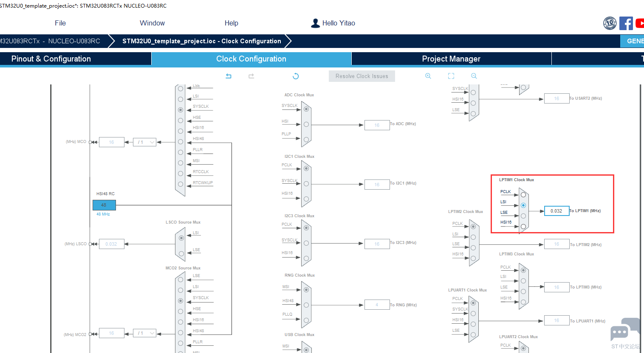This screenshot has height=353, width=644.
Task: Click the To ADC frequency field
Action: click(377, 125)
